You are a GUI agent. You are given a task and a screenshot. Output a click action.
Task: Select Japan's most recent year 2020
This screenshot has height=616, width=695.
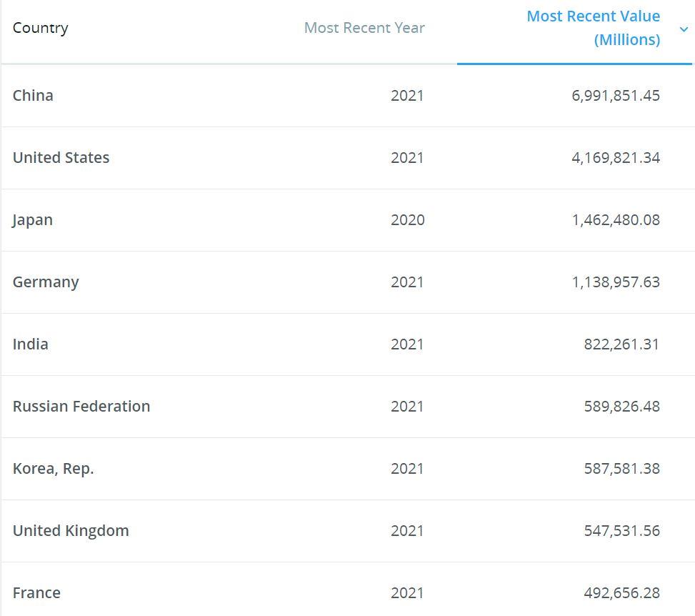click(407, 219)
